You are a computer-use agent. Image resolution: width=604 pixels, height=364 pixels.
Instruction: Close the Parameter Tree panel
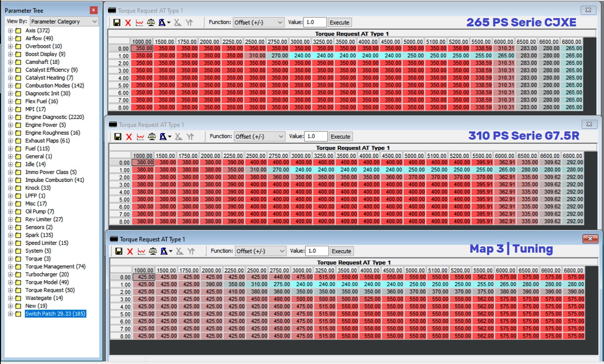(x=93, y=10)
